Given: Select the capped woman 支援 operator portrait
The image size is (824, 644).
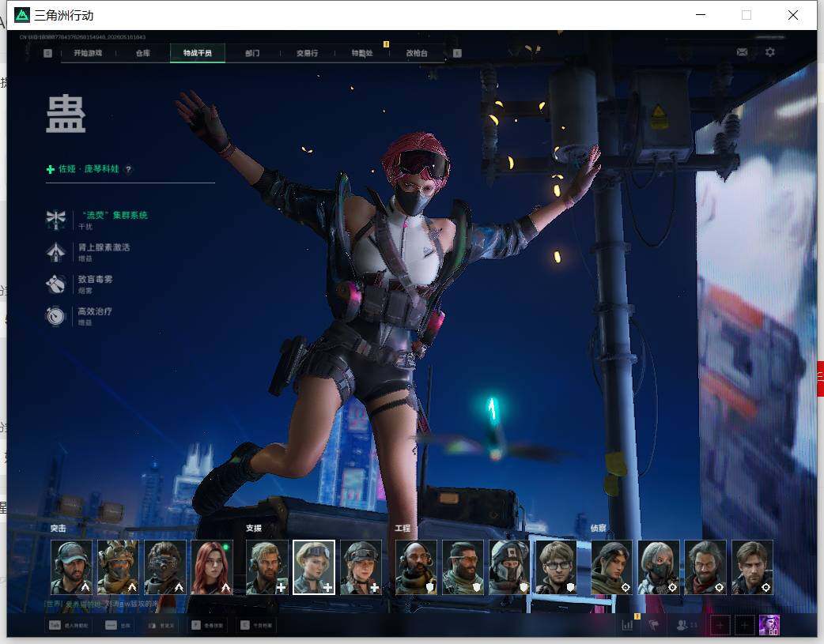Looking at the screenshot, I should point(361,567).
